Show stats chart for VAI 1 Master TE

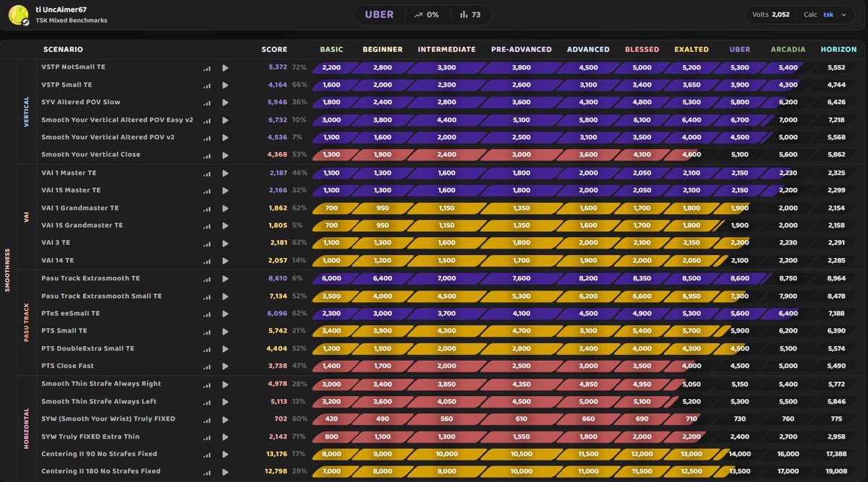[x=207, y=173]
